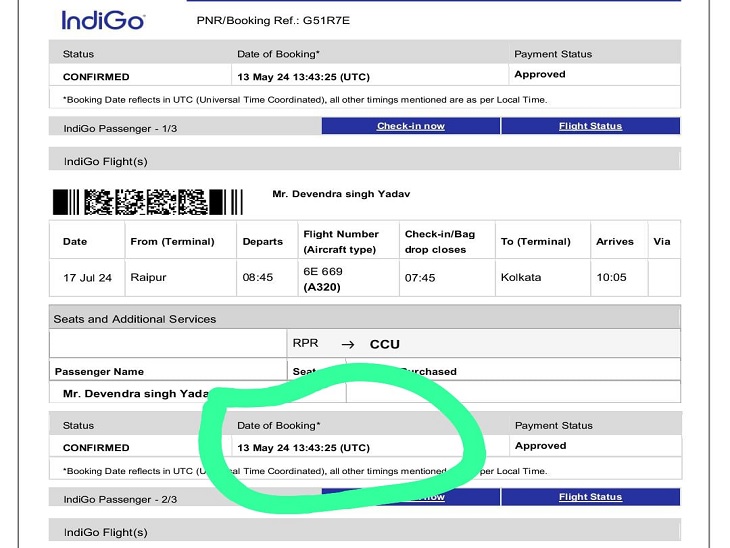Click the 10:05 arrival time

click(612, 277)
